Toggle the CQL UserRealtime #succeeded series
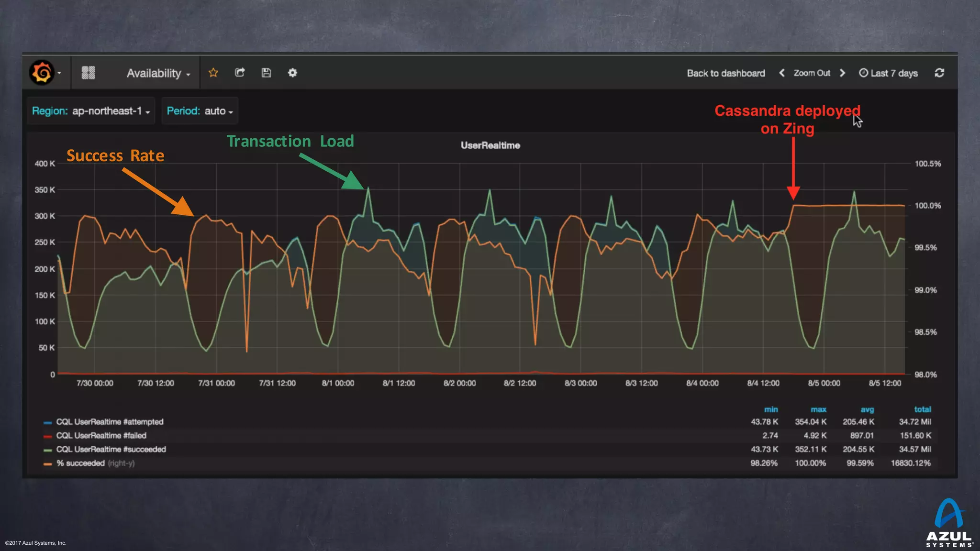 tap(111, 450)
